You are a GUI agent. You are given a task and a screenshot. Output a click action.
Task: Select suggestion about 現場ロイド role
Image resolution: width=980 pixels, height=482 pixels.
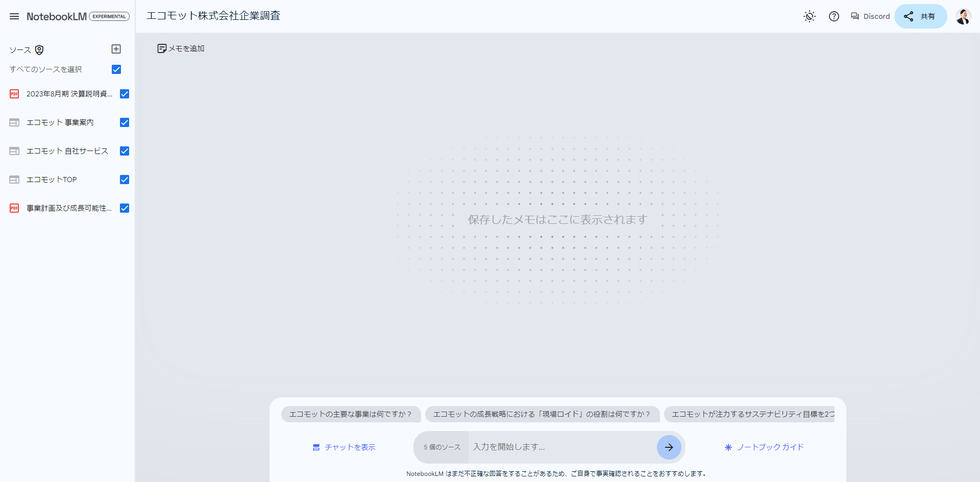542,414
